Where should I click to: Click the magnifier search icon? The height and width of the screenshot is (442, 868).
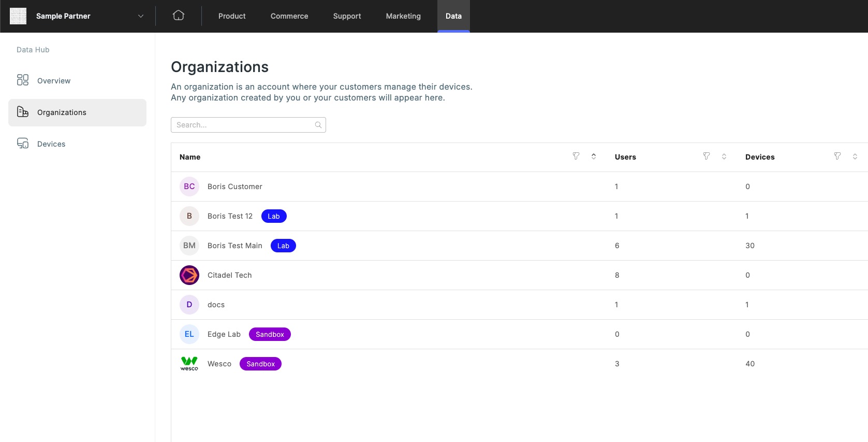click(318, 125)
